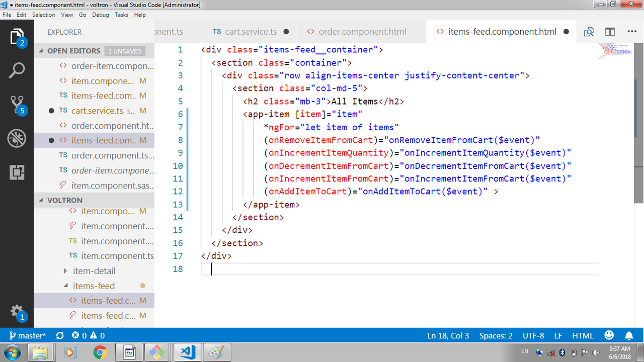Image resolution: width=644 pixels, height=362 pixels.
Task: Open the Help menu
Action: point(140,15)
